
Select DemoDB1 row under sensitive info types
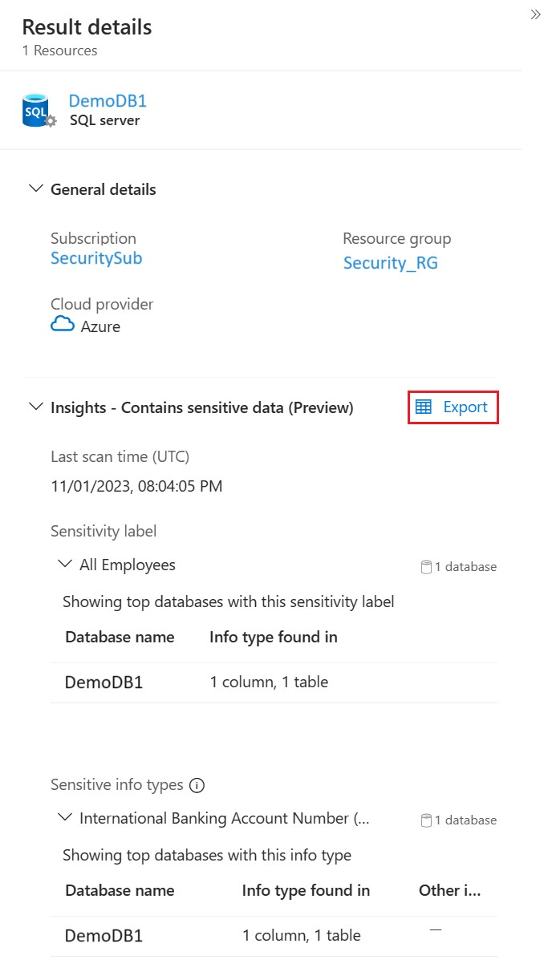(x=104, y=936)
